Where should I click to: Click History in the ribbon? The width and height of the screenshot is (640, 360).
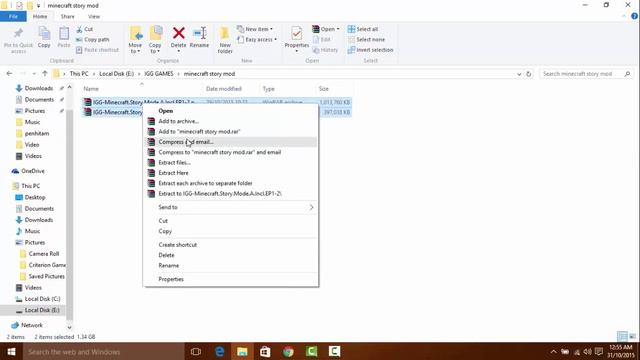coord(325,50)
